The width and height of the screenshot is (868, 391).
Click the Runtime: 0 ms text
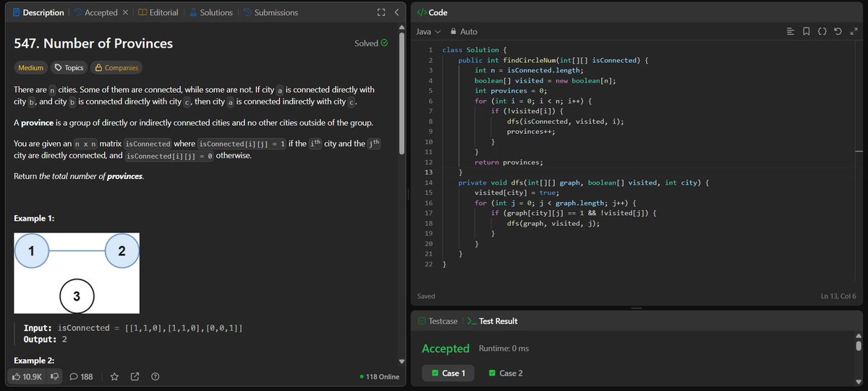(503, 348)
